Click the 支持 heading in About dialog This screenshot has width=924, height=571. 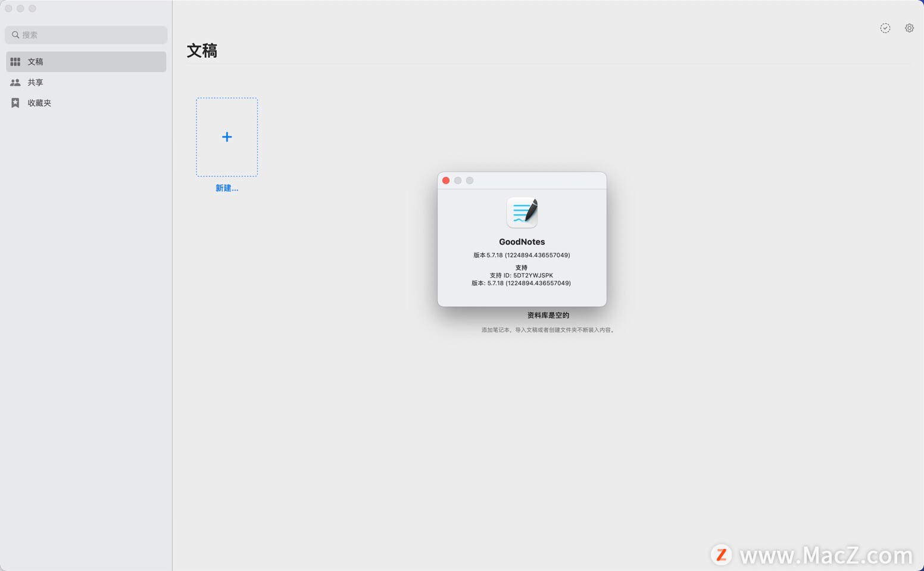pyautogui.click(x=522, y=267)
